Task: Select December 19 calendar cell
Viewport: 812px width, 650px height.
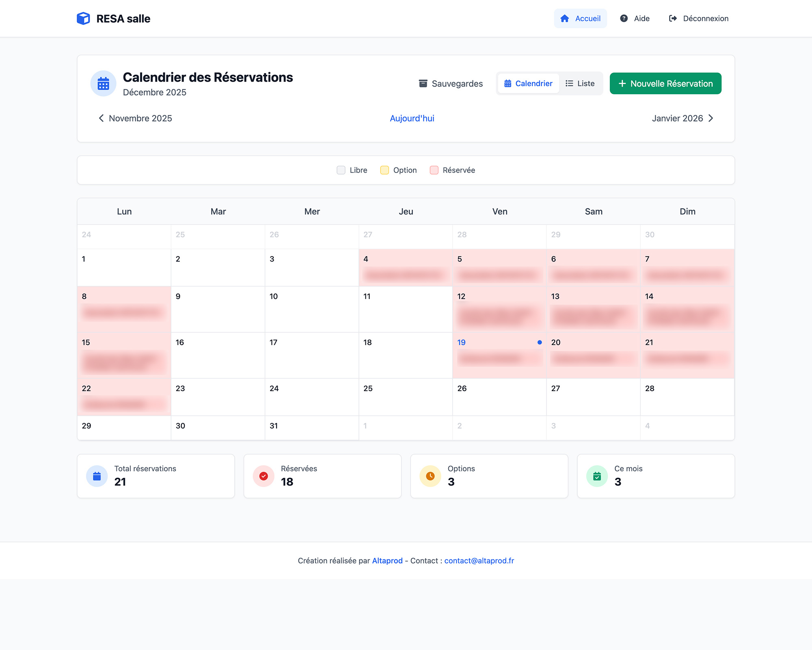Action: (x=499, y=355)
